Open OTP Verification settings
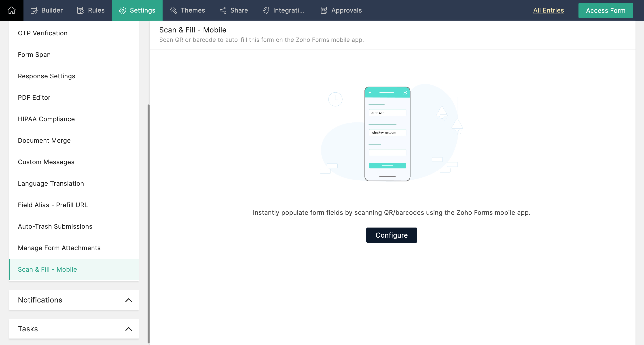The image size is (644, 345). pos(43,33)
